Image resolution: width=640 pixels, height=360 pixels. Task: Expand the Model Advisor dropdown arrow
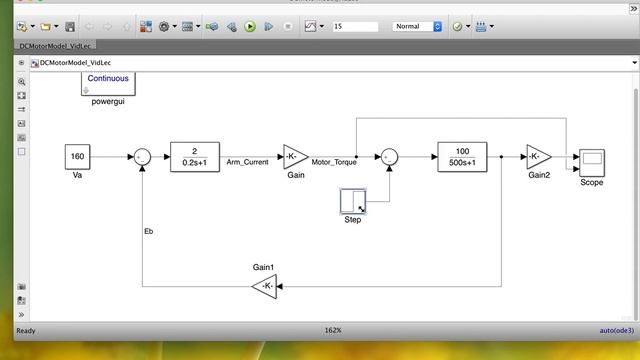click(468, 27)
